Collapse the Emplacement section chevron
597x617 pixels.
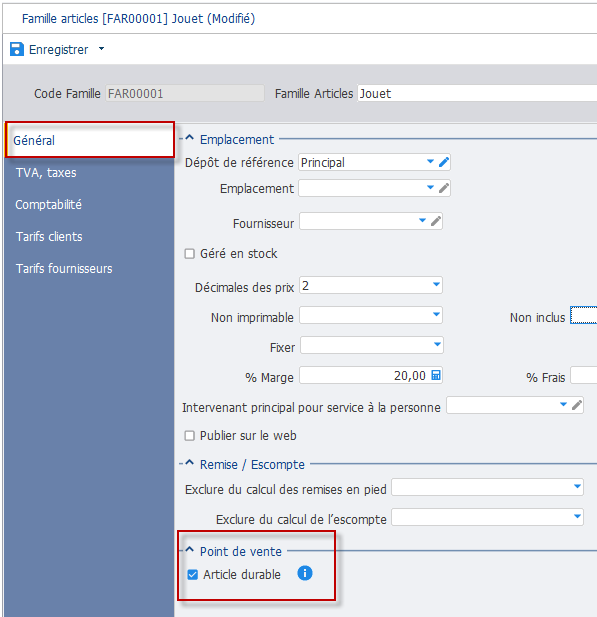click(190, 138)
